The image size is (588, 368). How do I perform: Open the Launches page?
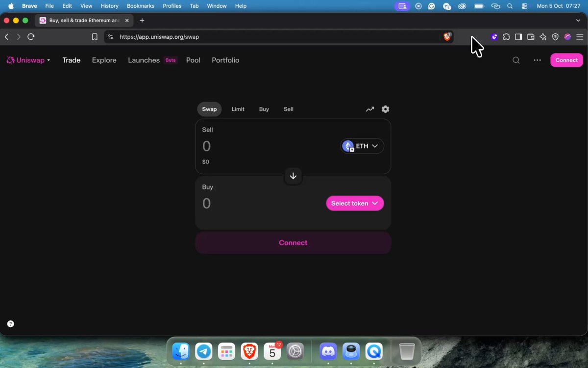tap(144, 60)
